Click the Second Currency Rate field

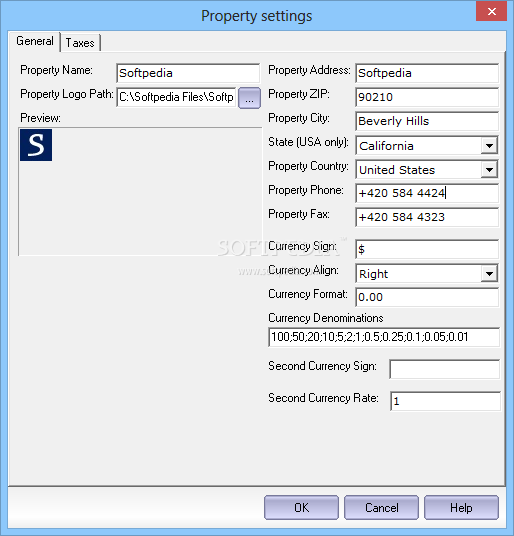[x=445, y=401]
